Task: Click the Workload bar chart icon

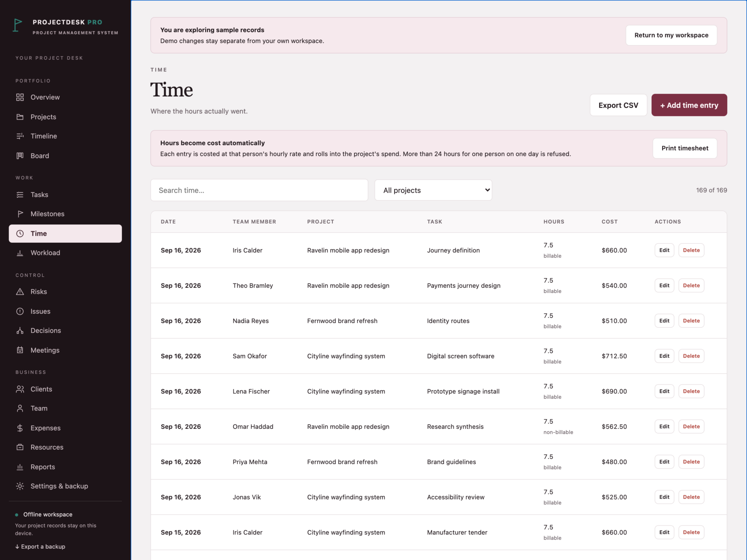Action: pyautogui.click(x=20, y=253)
